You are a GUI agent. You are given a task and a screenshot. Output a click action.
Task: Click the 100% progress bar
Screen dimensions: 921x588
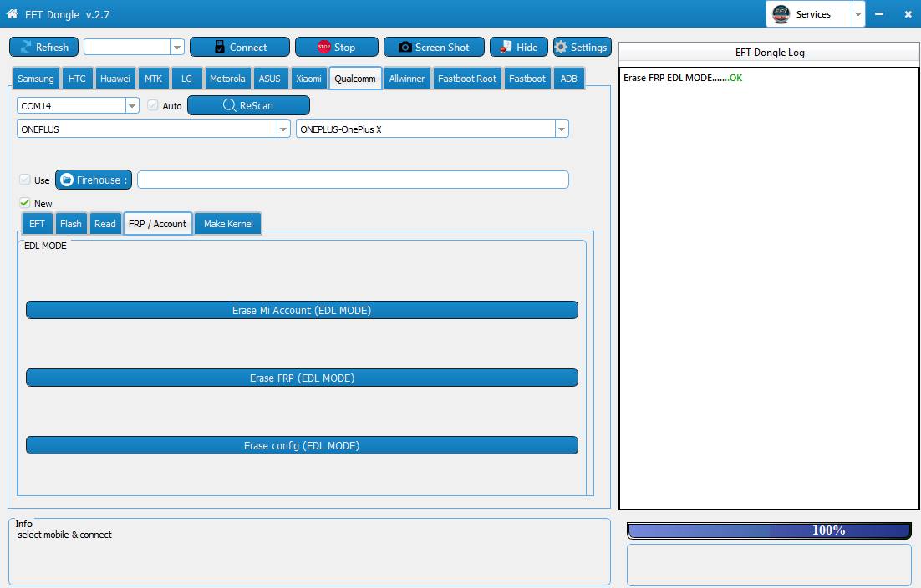[x=769, y=530]
